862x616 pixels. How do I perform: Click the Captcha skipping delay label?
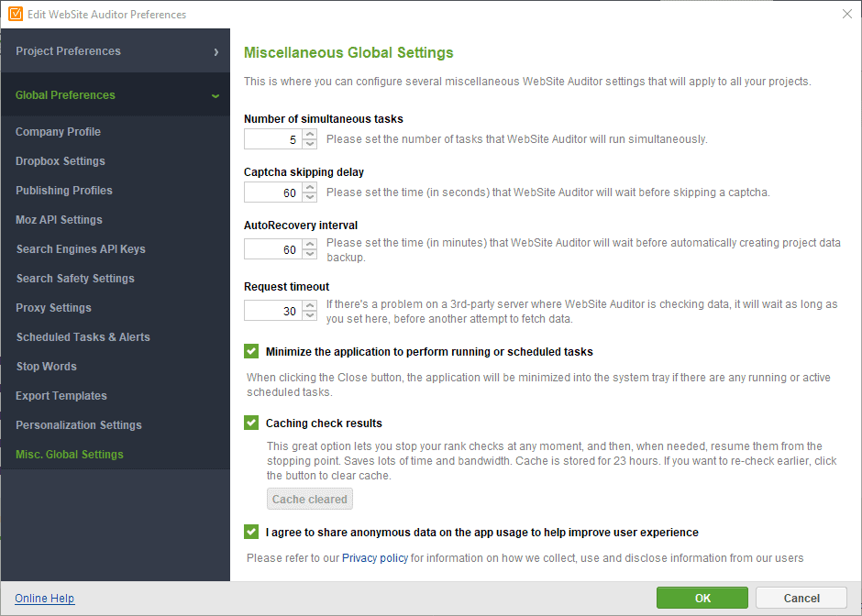304,172
